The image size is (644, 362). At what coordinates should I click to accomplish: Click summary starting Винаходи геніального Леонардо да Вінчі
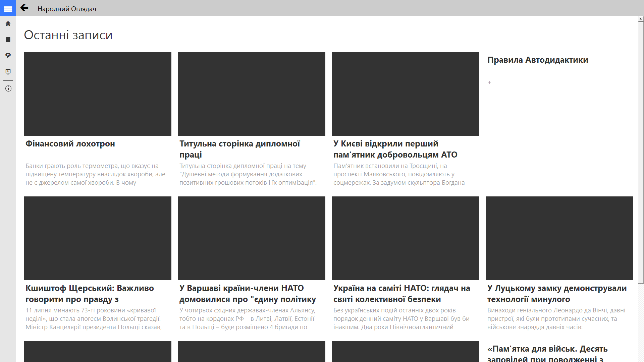(556, 319)
